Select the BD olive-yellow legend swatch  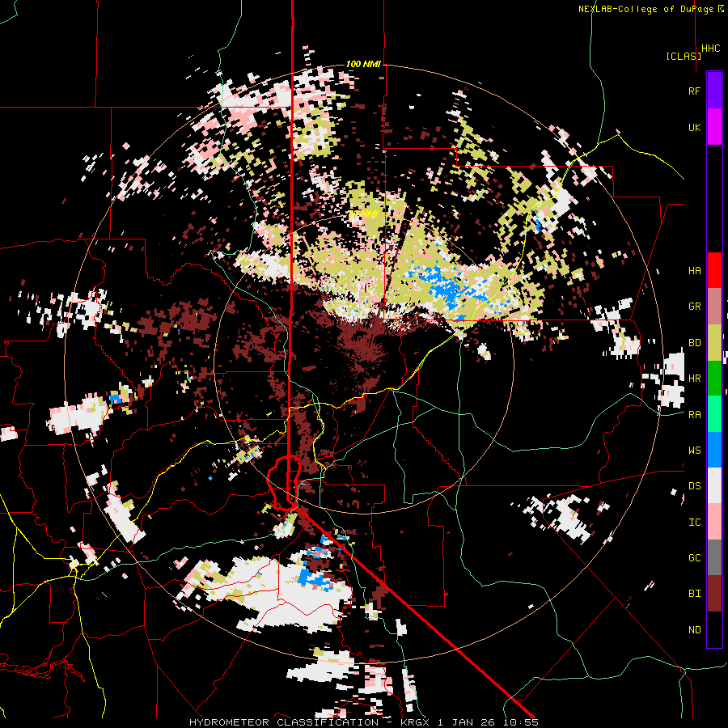pyautogui.click(x=714, y=343)
